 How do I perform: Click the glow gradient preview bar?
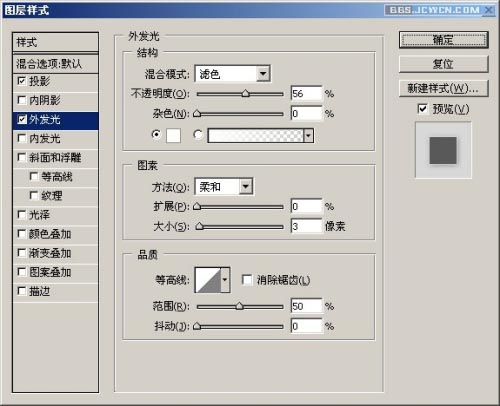pyautogui.click(x=256, y=136)
